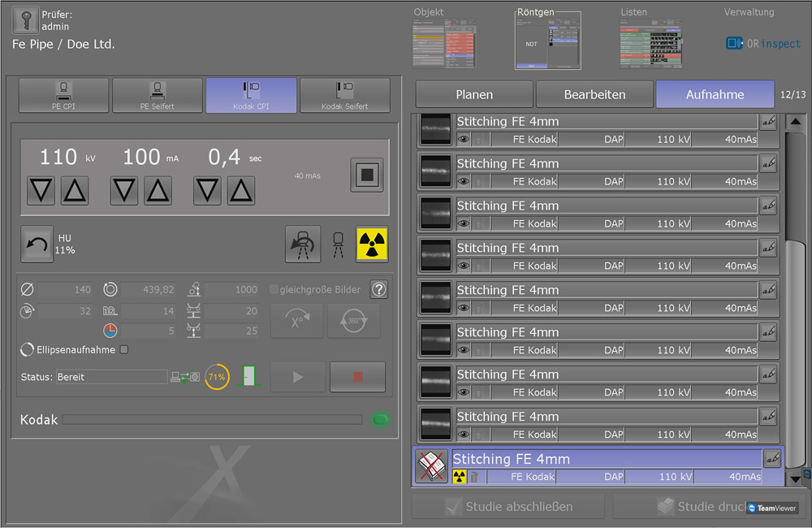Click the TeamViewer badge
The image size is (812, 528).
pos(773,508)
